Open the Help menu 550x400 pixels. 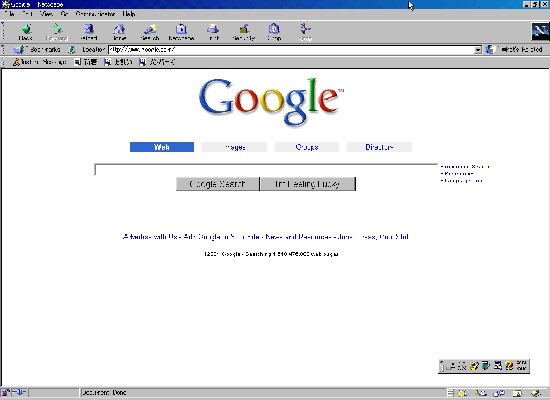coord(129,14)
